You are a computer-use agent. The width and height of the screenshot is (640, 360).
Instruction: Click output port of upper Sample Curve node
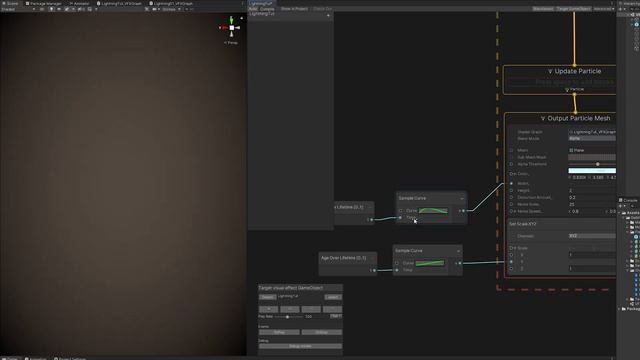pyautogui.click(x=463, y=211)
